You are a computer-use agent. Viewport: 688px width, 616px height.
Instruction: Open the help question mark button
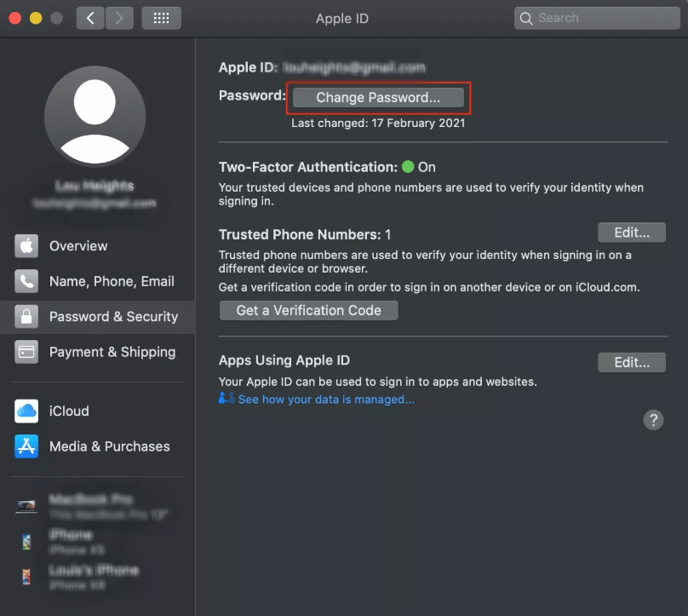(x=653, y=419)
